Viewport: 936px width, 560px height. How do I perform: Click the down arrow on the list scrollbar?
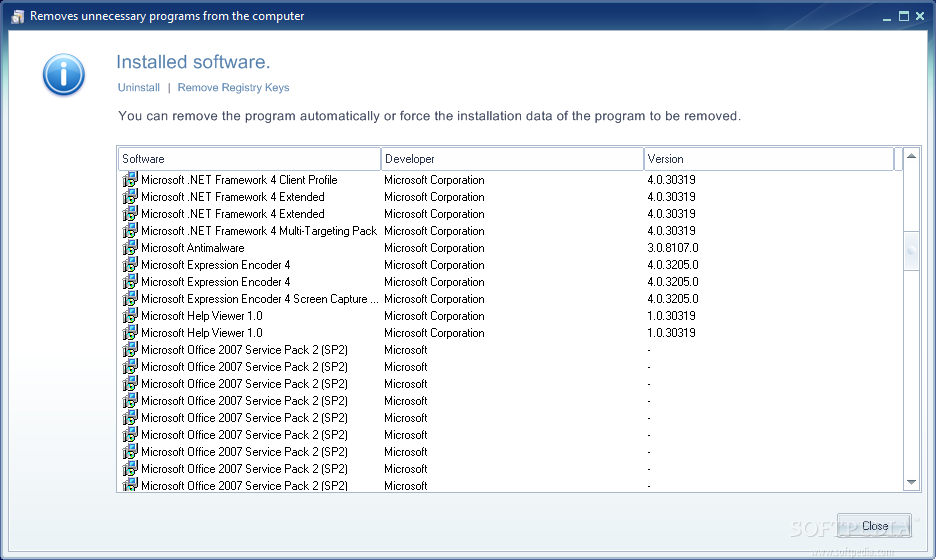[911, 482]
